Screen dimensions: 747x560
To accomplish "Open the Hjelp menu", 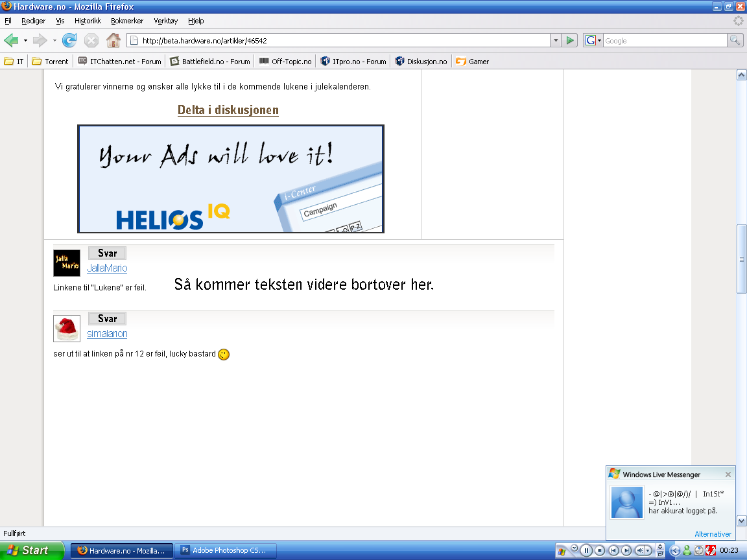I will [196, 21].
